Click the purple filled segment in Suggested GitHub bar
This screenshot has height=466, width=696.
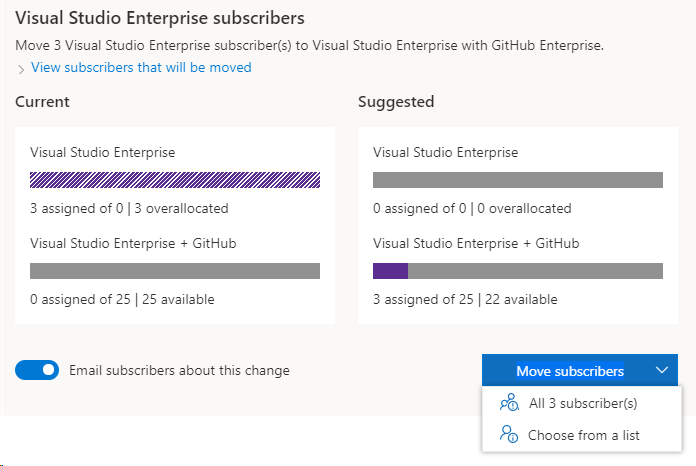coord(390,271)
